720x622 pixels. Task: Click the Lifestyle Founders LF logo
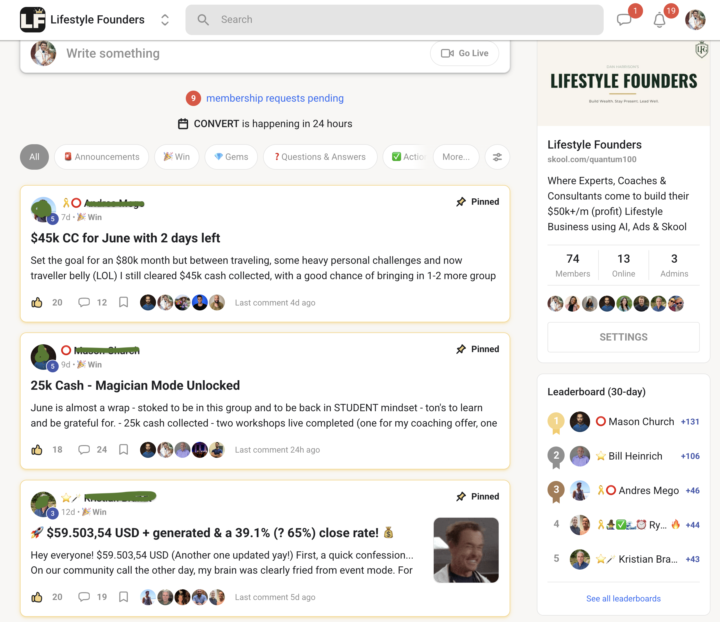33,20
